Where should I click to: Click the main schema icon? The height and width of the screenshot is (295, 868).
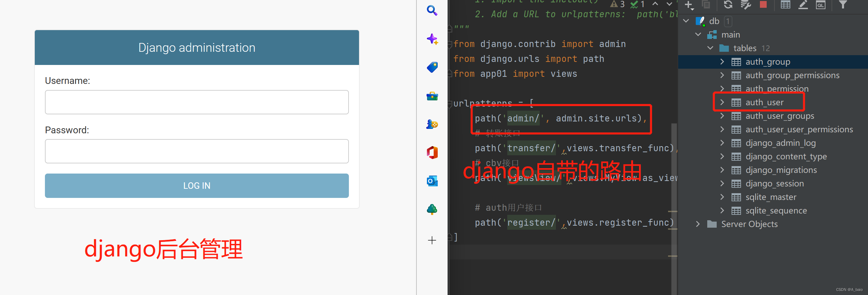712,35
